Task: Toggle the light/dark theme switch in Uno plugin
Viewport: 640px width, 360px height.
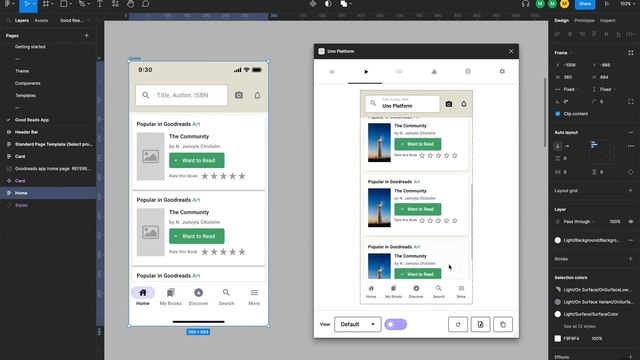Action: point(396,324)
